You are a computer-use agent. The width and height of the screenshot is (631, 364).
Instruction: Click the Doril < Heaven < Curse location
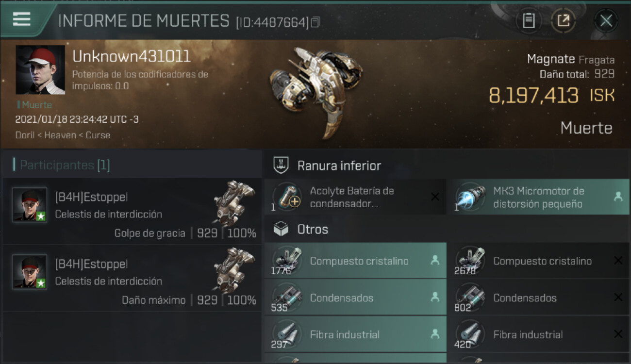click(x=63, y=135)
